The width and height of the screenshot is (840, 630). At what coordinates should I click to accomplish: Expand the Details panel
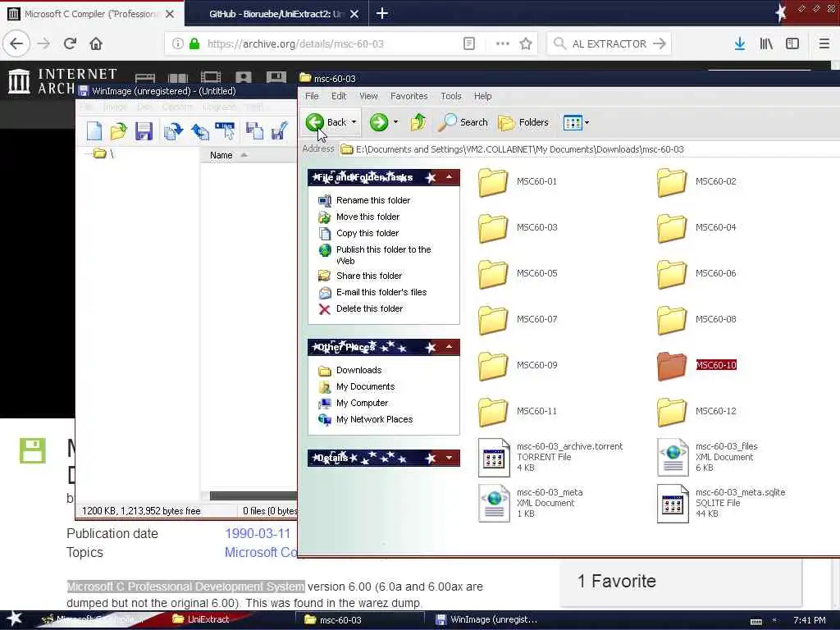(450, 458)
